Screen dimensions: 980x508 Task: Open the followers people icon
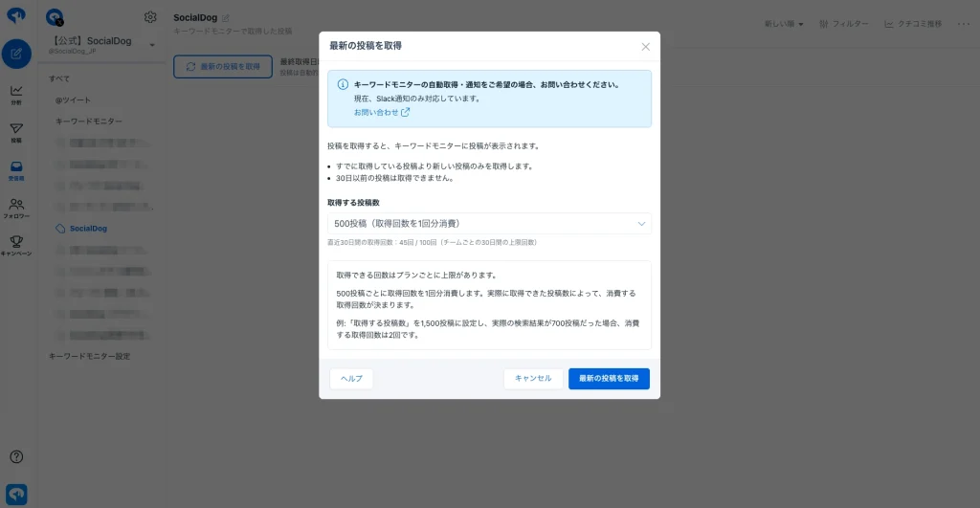[16, 208]
